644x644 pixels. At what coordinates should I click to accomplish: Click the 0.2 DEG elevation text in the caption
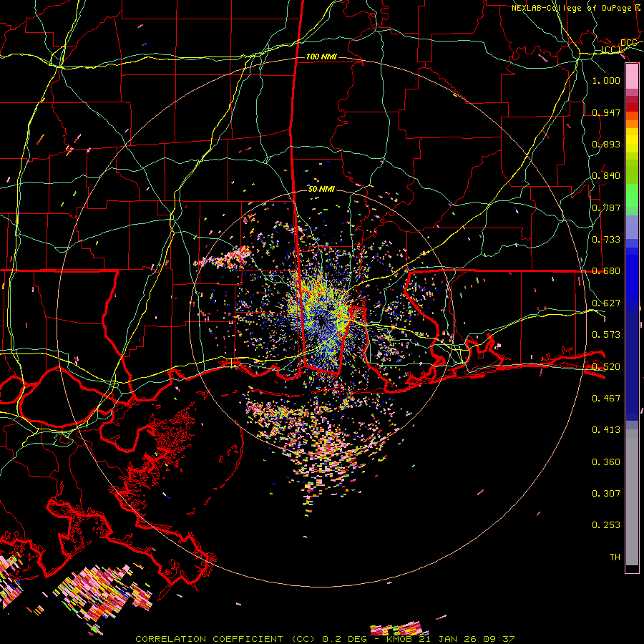345,639
